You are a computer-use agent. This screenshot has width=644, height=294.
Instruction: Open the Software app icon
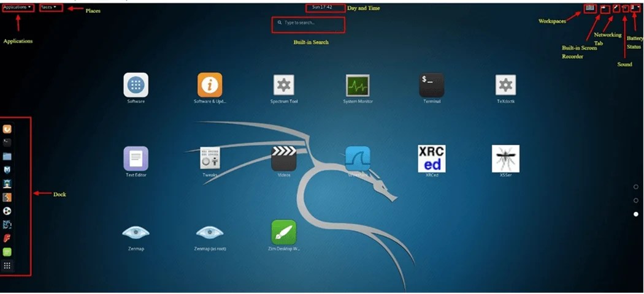(136, 85)
